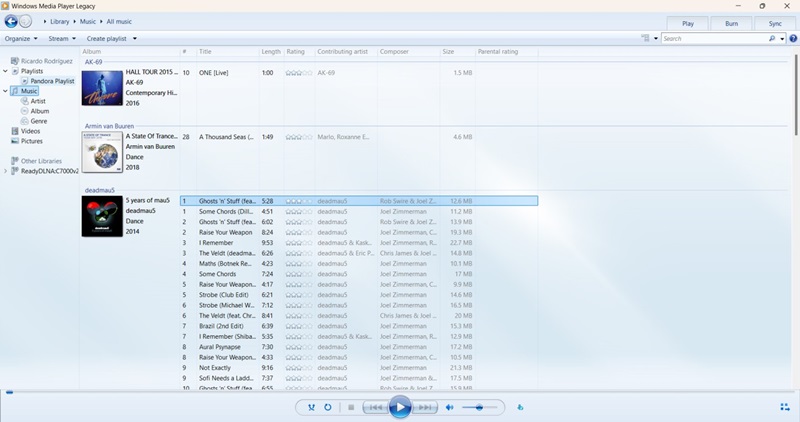Click A State Of Trance album cover
800x422 pixels.
102,152
